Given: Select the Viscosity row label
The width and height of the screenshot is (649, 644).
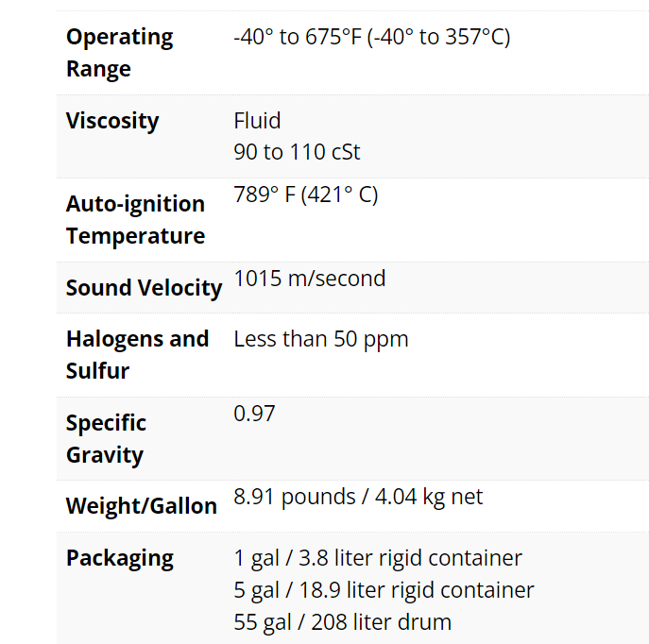Looking at the screenshot, I should tap(112, 121).
